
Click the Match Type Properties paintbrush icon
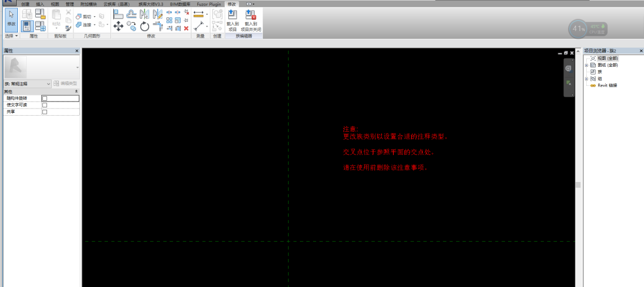[69, 28]
